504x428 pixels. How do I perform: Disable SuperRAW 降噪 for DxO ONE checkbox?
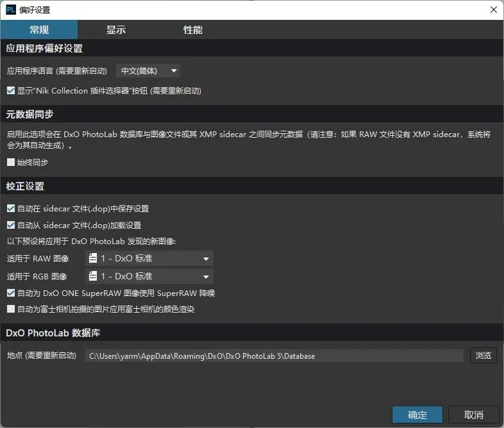11,293
